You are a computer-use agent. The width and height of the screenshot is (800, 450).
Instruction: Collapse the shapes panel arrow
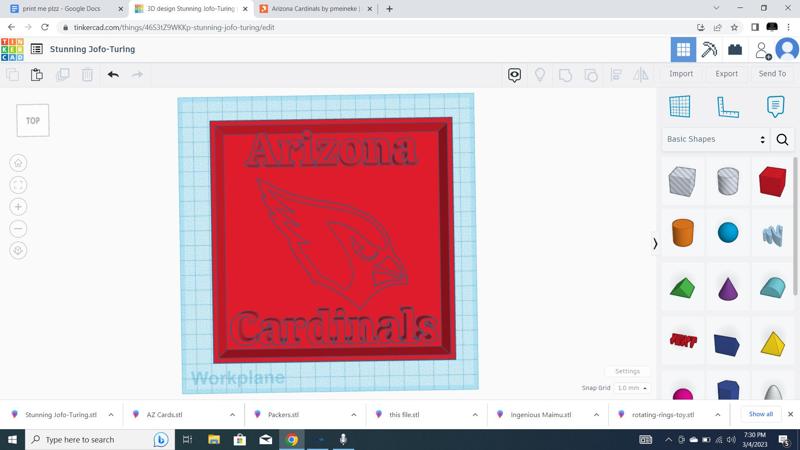tap(655, 244)
